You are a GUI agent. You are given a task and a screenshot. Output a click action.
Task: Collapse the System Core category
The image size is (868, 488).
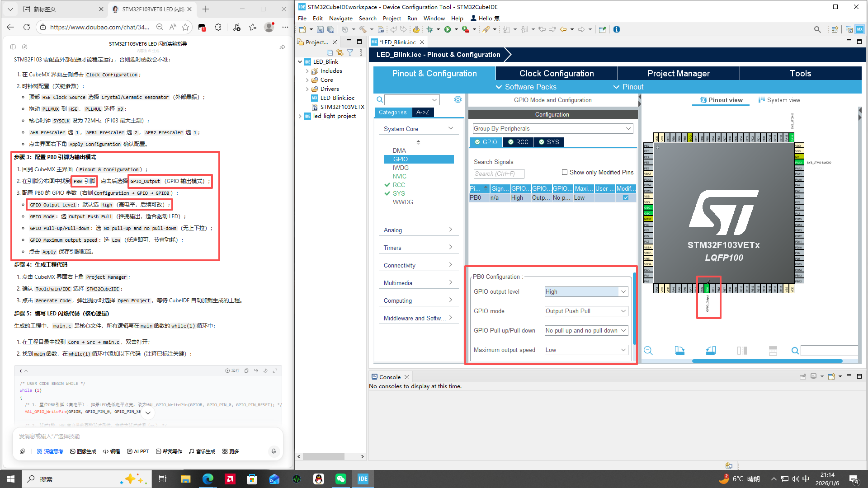tap(418, 129)
